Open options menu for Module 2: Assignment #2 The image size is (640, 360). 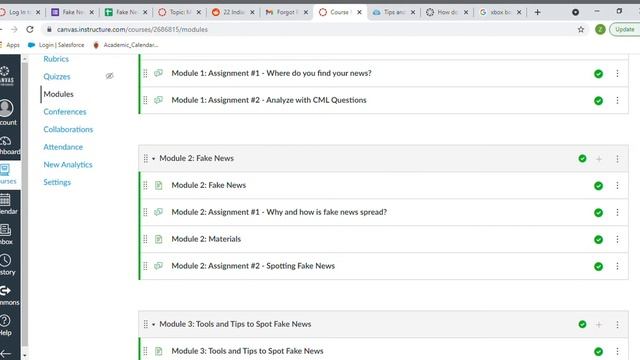617,267
